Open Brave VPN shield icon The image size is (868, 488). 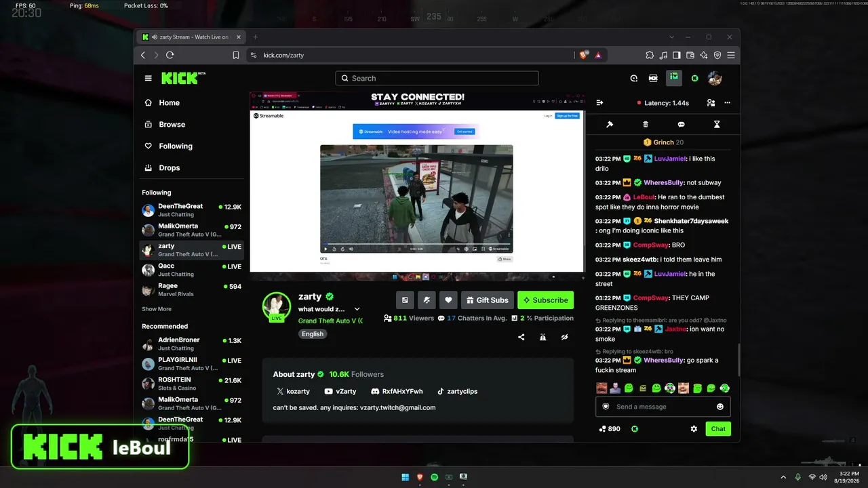coord(717,55)
